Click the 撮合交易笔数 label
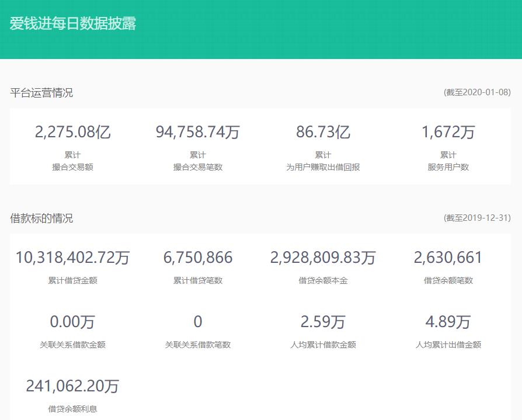This screenshot has width=522, height=420. (x=198, y=167)
